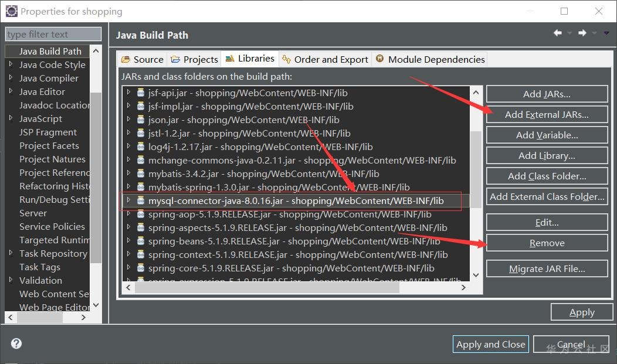
Task: Select JSP Fragment in sidebar
Action: (x=48, y=132)
